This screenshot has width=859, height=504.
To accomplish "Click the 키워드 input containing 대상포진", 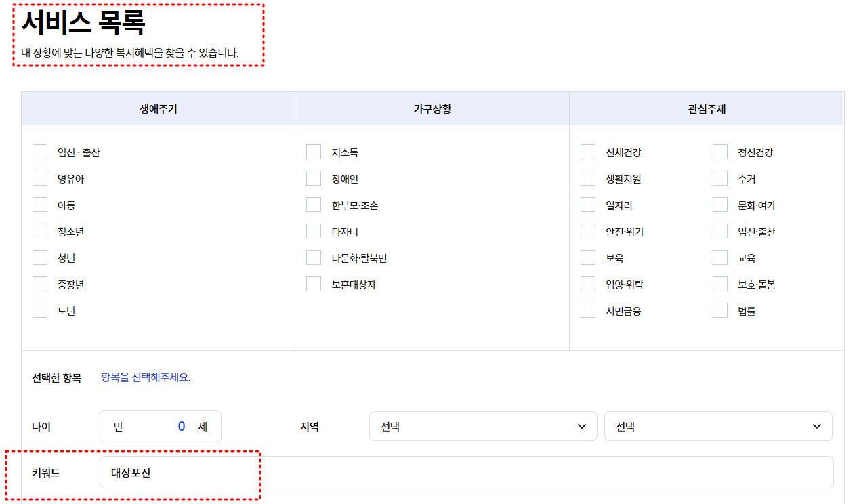I will (x=467, y=472).
